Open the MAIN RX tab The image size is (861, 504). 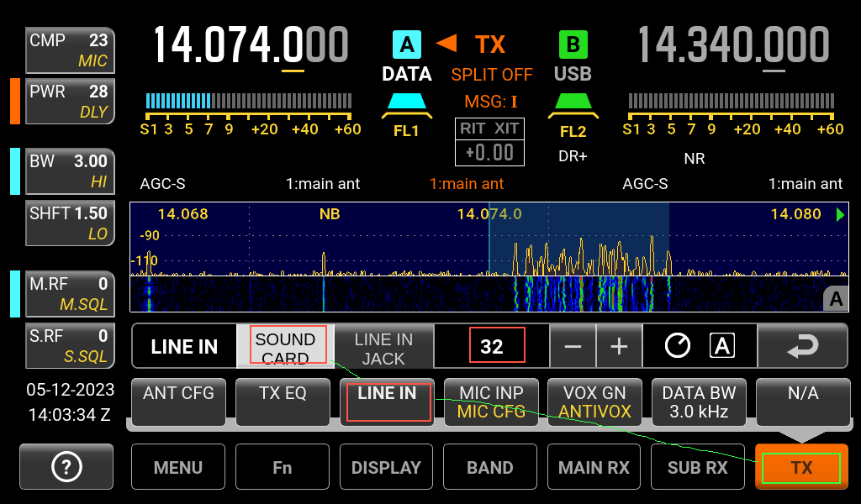tap(594, 467)
